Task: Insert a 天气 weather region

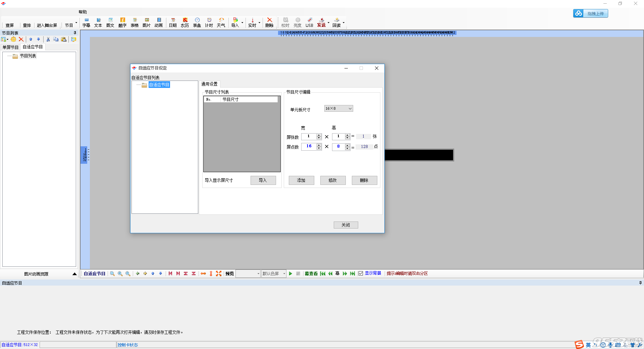Action: click(221, 22)
